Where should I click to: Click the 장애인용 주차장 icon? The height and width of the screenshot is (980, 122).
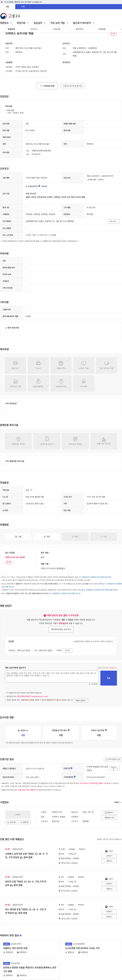point(18,441)
